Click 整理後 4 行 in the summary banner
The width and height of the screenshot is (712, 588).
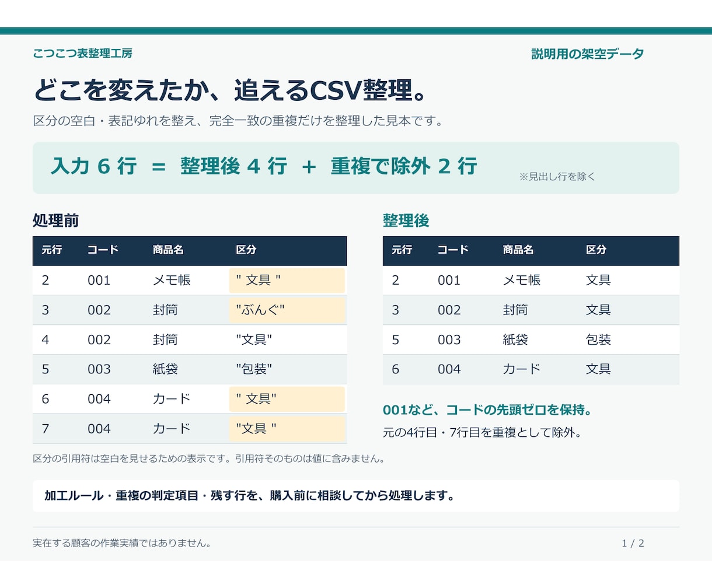click(233, 166)
